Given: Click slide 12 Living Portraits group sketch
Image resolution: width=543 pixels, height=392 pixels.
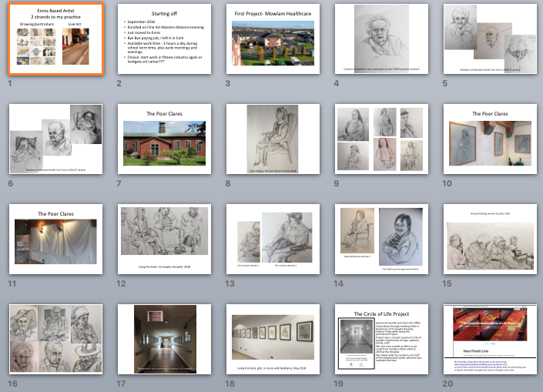Looking at the screenshot, I should click(x=162, y=239).
